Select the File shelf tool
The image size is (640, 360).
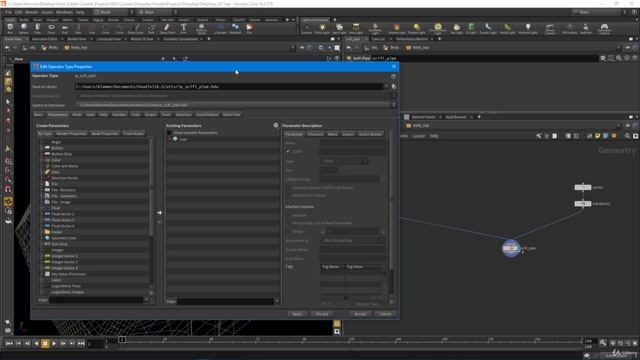tap(249, 28)
